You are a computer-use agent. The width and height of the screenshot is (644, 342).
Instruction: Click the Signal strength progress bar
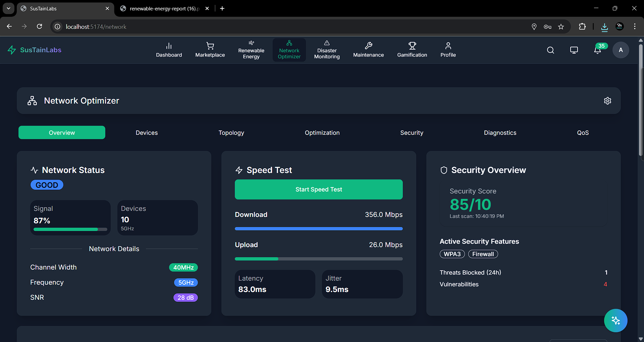pos(70,229)
